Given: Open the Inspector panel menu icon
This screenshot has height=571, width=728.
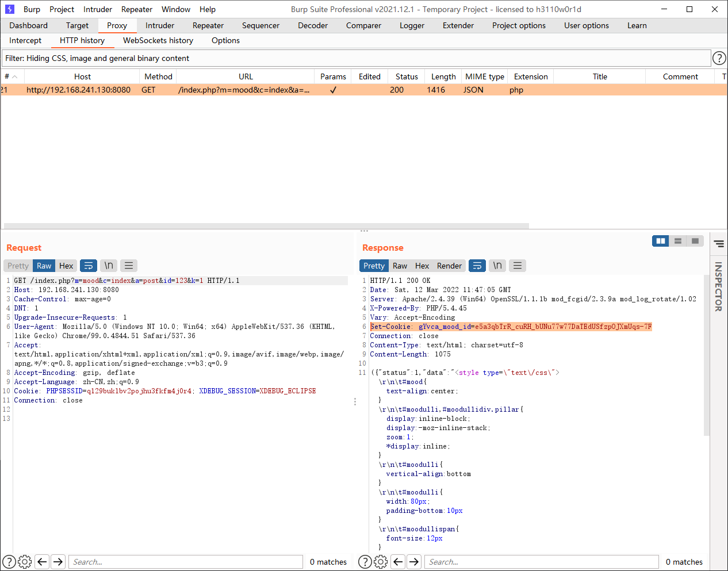Looking at the screenshot, I should 719,244.
